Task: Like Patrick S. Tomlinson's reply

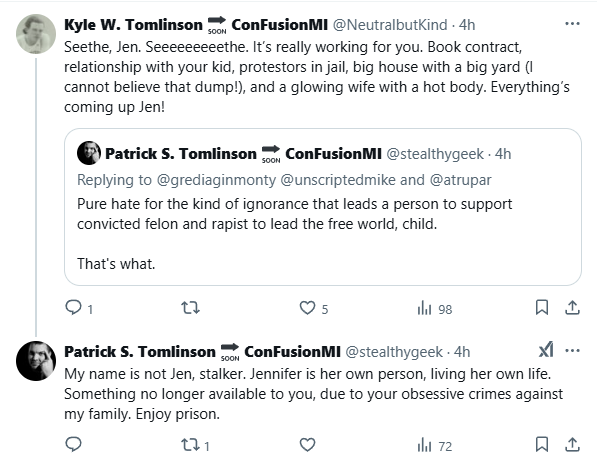Action: (307, 444)
